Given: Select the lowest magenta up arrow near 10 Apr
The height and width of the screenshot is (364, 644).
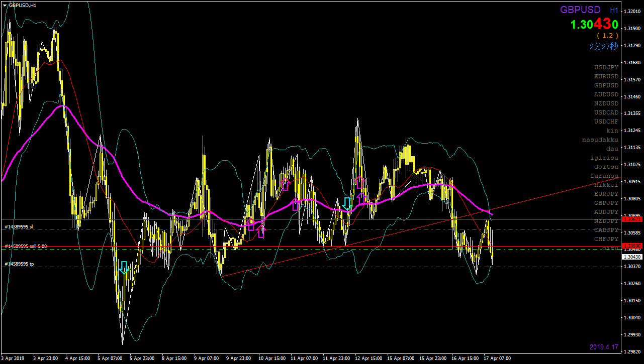Looking at the screenshot, I should 260,231.
